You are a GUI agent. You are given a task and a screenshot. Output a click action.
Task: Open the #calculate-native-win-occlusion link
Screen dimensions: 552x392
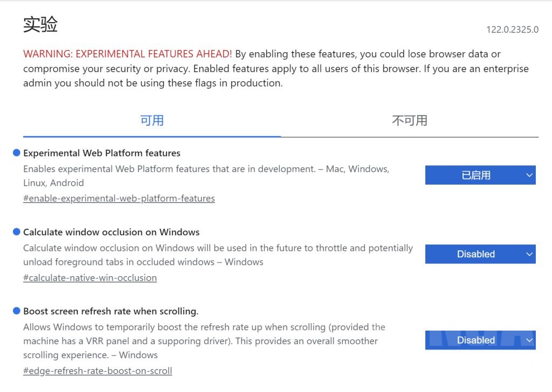89,278
